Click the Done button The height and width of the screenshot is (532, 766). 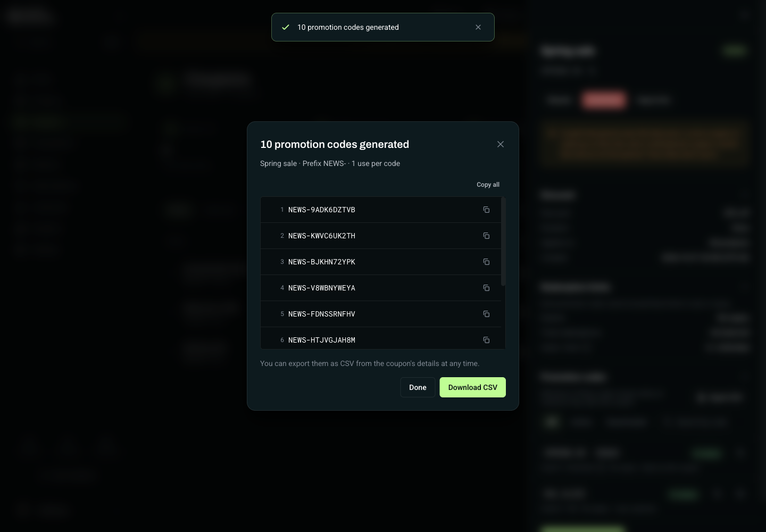coord(418,387)
